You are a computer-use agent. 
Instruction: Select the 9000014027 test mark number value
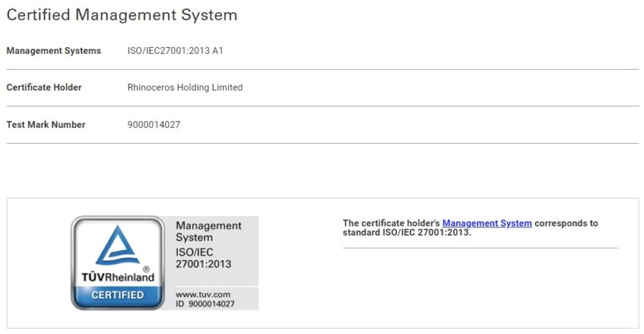tap(154, 125)
